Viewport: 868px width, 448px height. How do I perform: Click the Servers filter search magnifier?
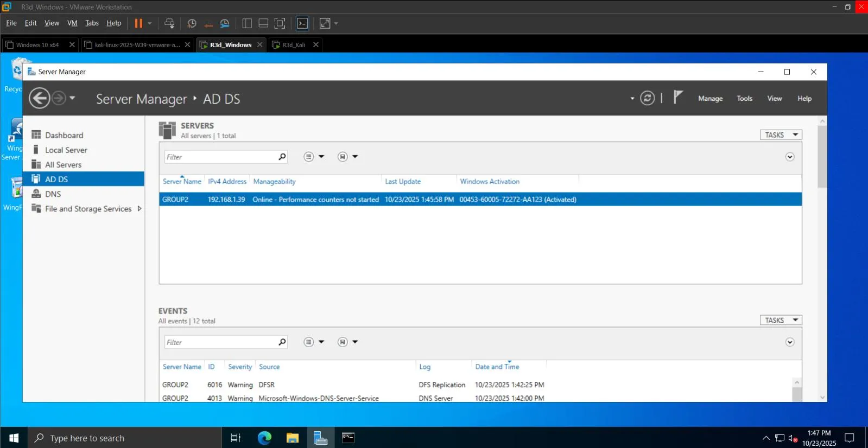(282, 157)
